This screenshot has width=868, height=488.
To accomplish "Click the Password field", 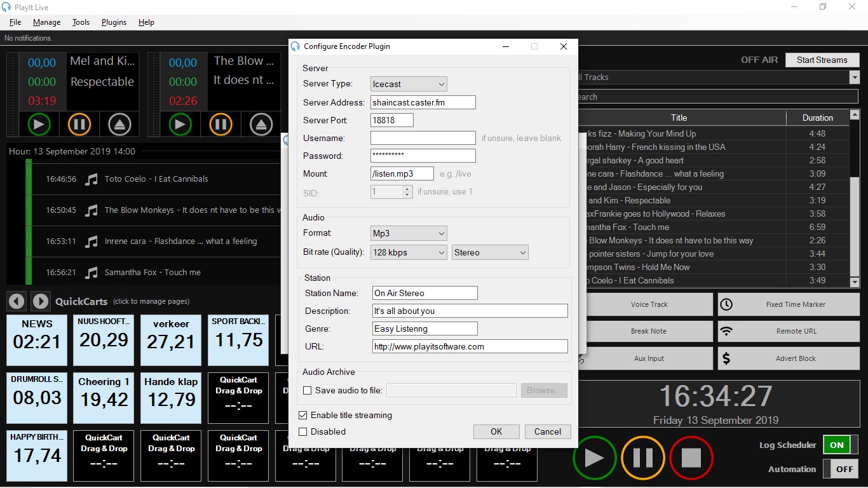I will pos(423,156).
